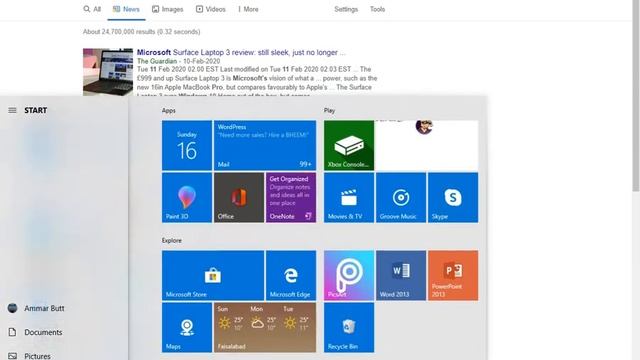Click the Surface Laptop article thumbnail
This screenshot has width=640, height=360.
click(x=108, y=72)
